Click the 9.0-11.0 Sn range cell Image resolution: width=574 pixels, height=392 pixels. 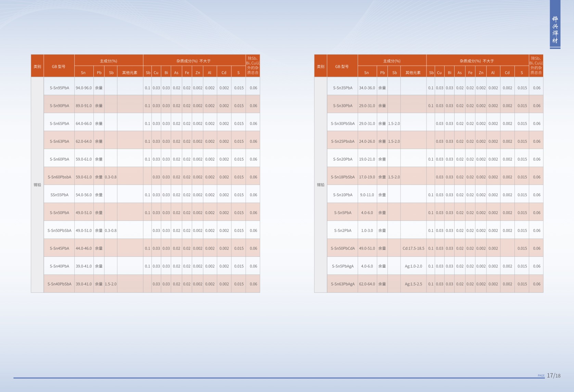point(367,195)
